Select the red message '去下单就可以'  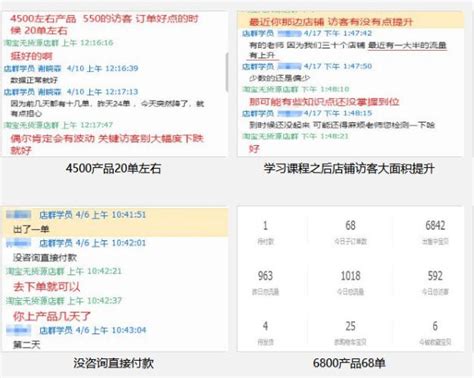tap(47, 287)
